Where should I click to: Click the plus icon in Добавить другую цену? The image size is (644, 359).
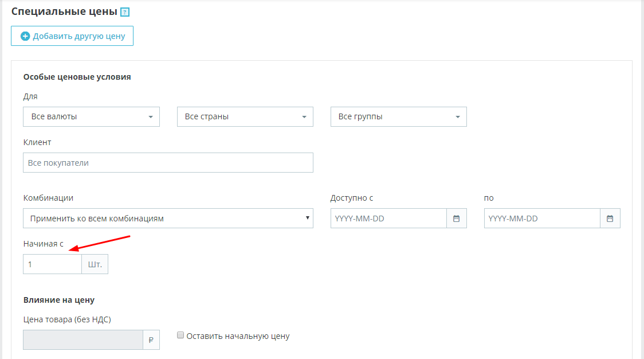(25, 36)
